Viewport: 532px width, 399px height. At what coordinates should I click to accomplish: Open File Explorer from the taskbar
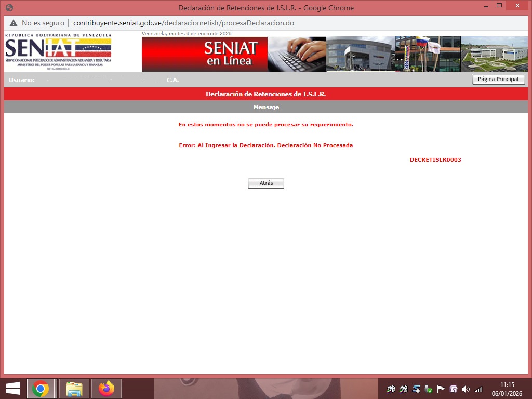click(x=74, y=389)
